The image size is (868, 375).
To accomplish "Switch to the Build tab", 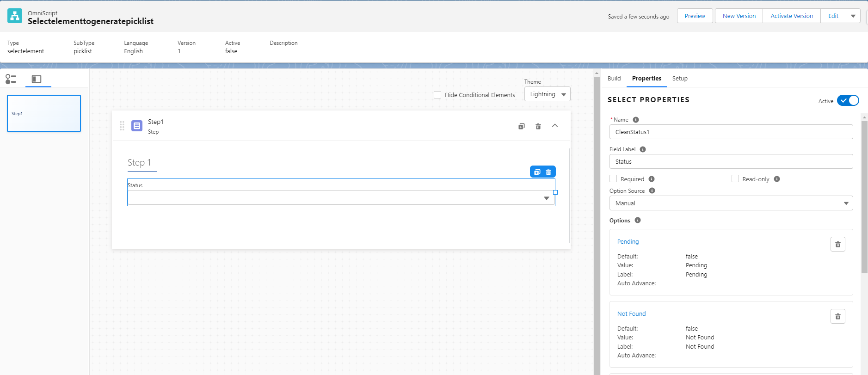I will [x=614, y=79].
